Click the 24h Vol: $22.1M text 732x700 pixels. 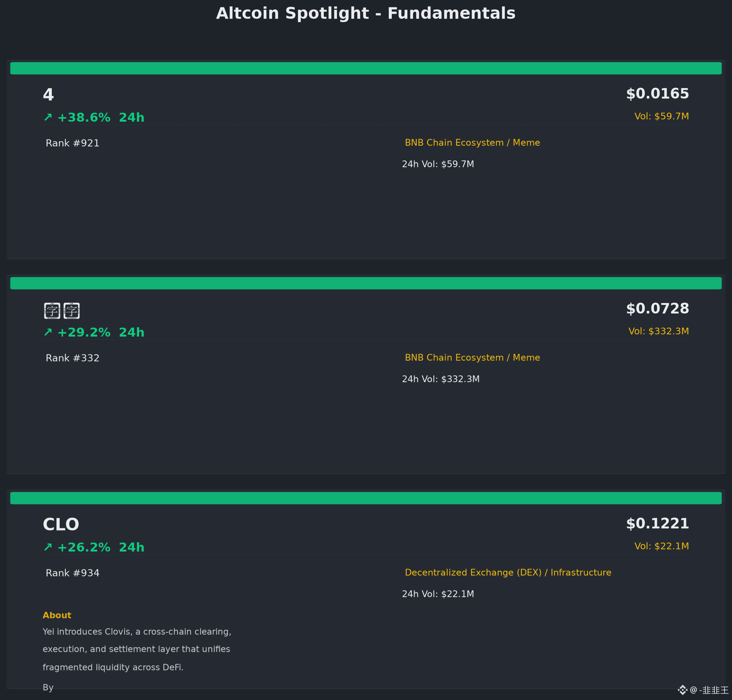tap(438, 594)
